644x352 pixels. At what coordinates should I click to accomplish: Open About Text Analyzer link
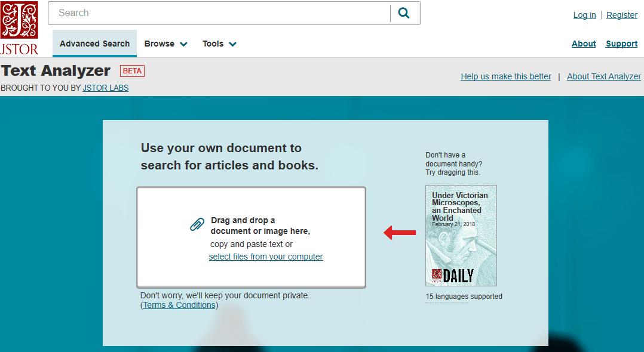pos(604,76)
